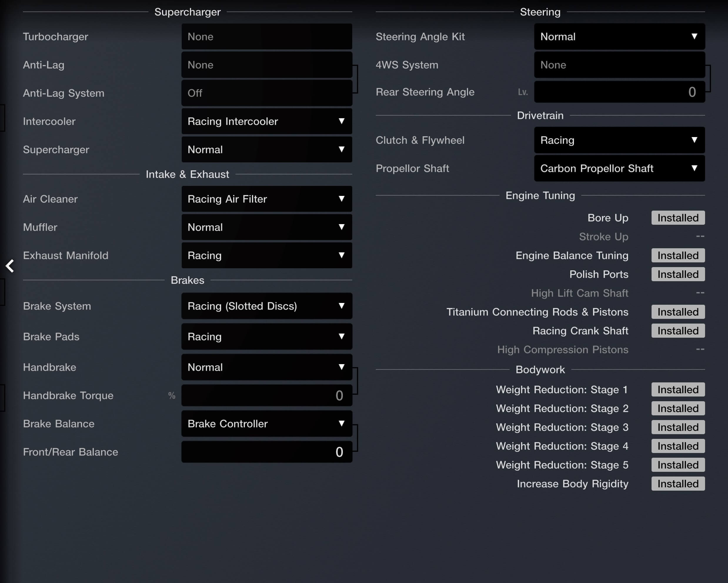Select the Front/Rear Balance value field
The width and height of the screenshot is (728, 583).
[x=266, y=452]
